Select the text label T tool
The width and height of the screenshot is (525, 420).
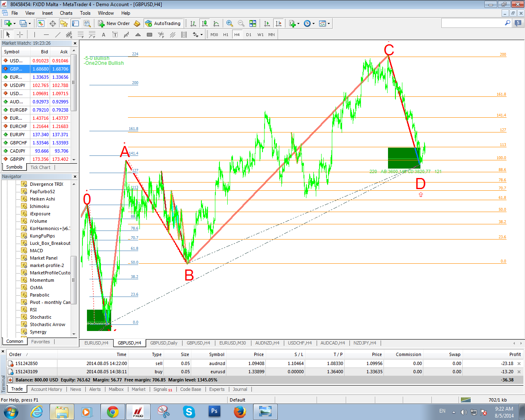click(115, 34)
